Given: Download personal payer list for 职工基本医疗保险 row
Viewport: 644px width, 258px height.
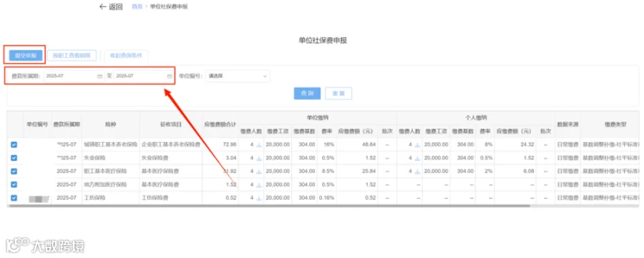Looking at the screenshot, I should 417,171.
